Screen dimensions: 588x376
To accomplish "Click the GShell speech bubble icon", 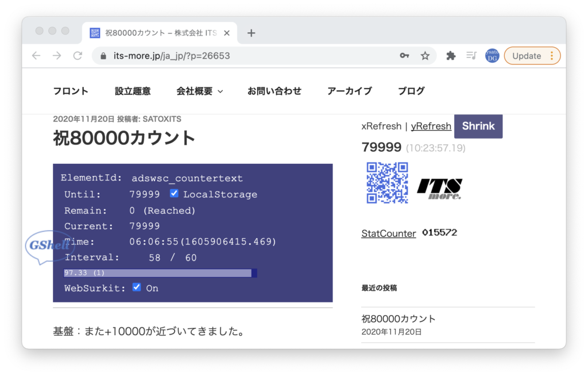I will coord(49,246).
